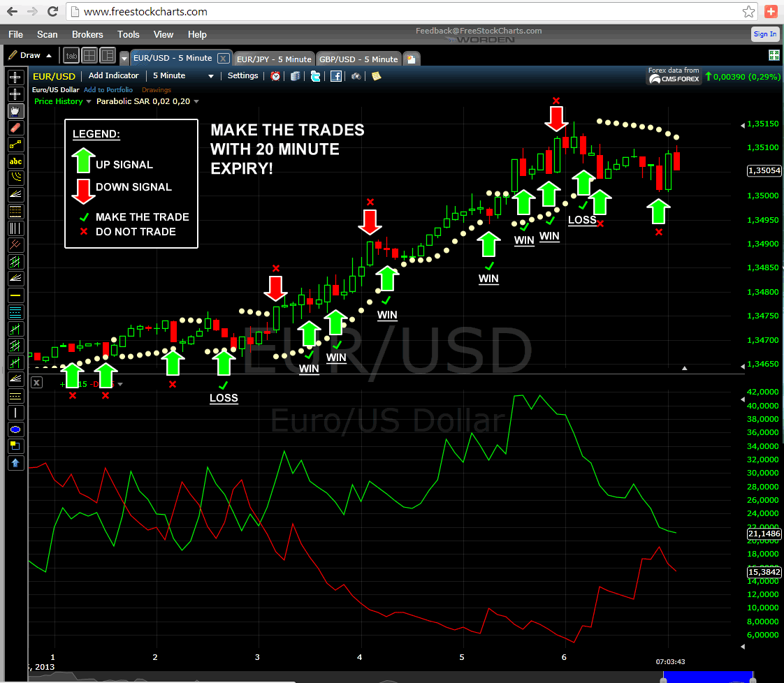784x683 pixels.
Task: Select the trend line drawing tool
Action: click(15, 145)
